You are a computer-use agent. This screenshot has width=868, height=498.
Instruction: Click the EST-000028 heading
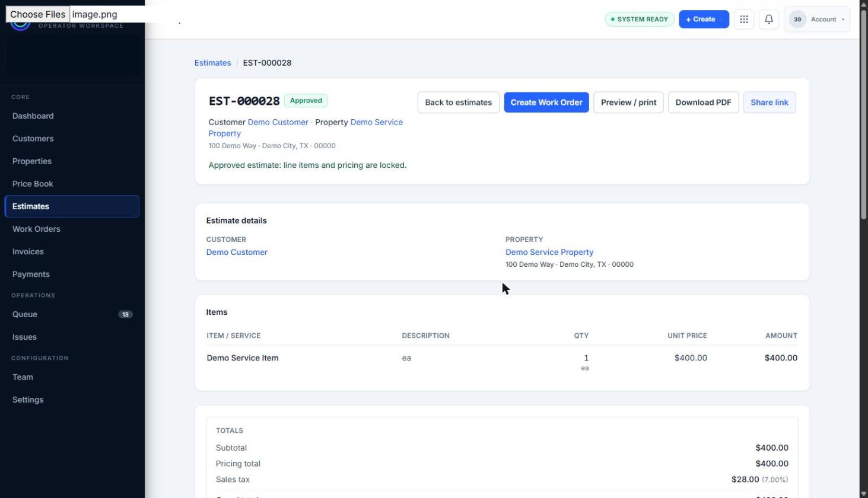pos(244,101)
